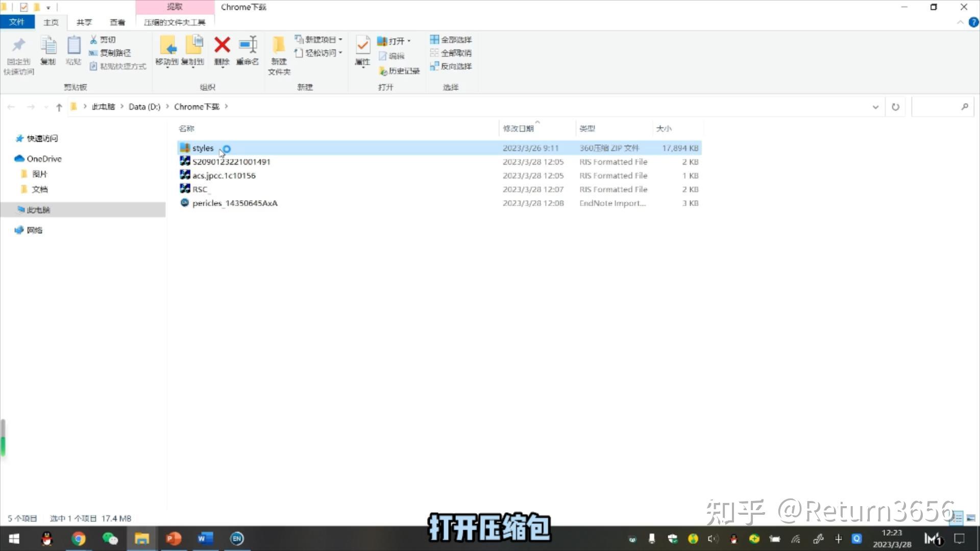
Task: Click Copy path button in clipboard group
Action: point(110,53)
